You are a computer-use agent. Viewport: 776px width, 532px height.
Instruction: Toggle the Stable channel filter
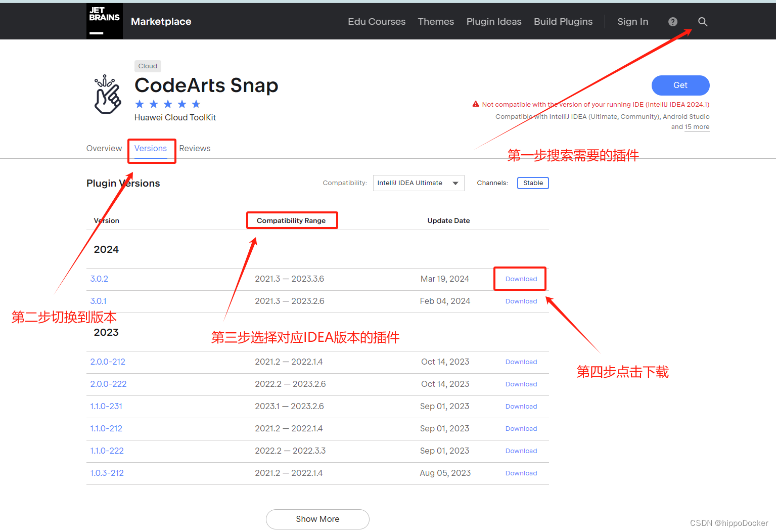tap(533, 183)
